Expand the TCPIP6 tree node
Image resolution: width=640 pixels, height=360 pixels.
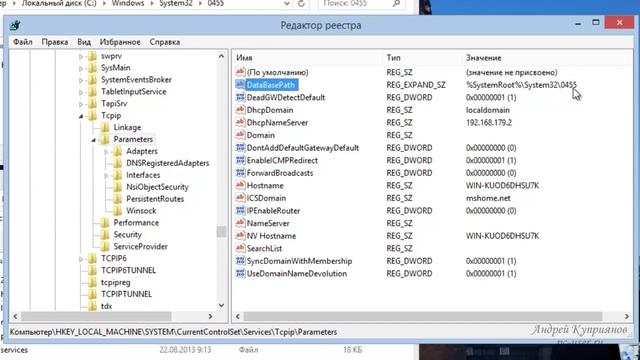(81, 259)
